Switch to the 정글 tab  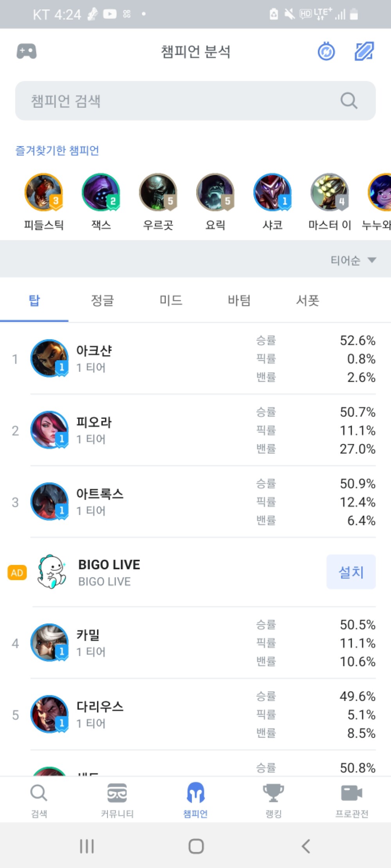click(x=102, y=300)
